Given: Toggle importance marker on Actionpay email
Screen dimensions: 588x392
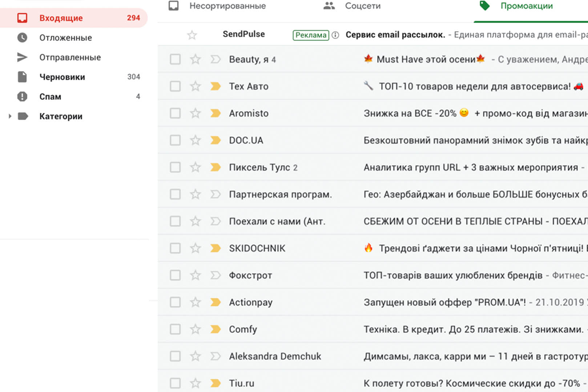Looking at the screenshot, I should pyautogui.click(x=216, y=302).
